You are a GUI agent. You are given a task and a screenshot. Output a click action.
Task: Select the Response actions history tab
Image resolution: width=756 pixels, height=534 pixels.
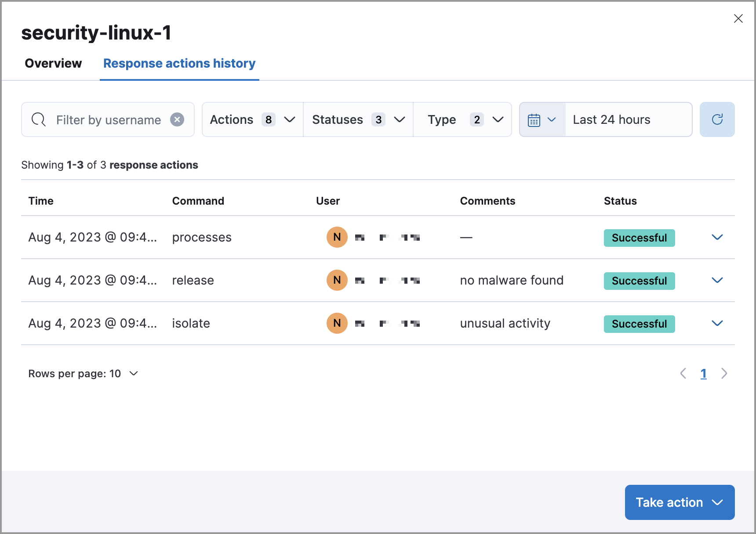[179, 63]
